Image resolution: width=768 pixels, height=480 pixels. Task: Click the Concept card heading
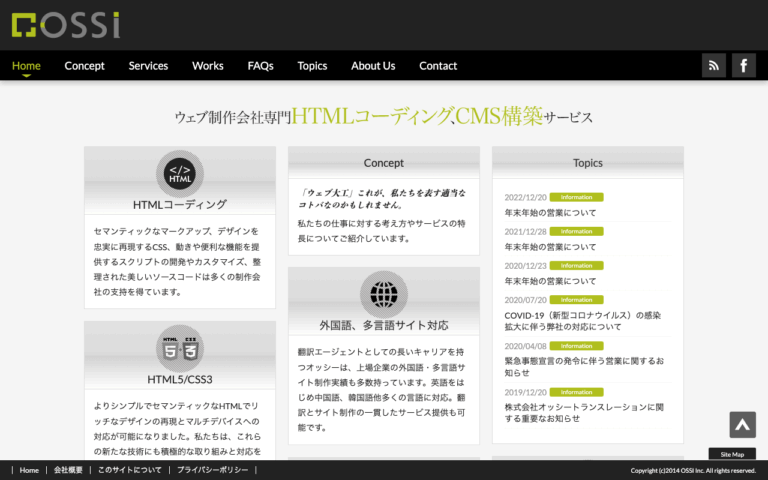(384, 163)
